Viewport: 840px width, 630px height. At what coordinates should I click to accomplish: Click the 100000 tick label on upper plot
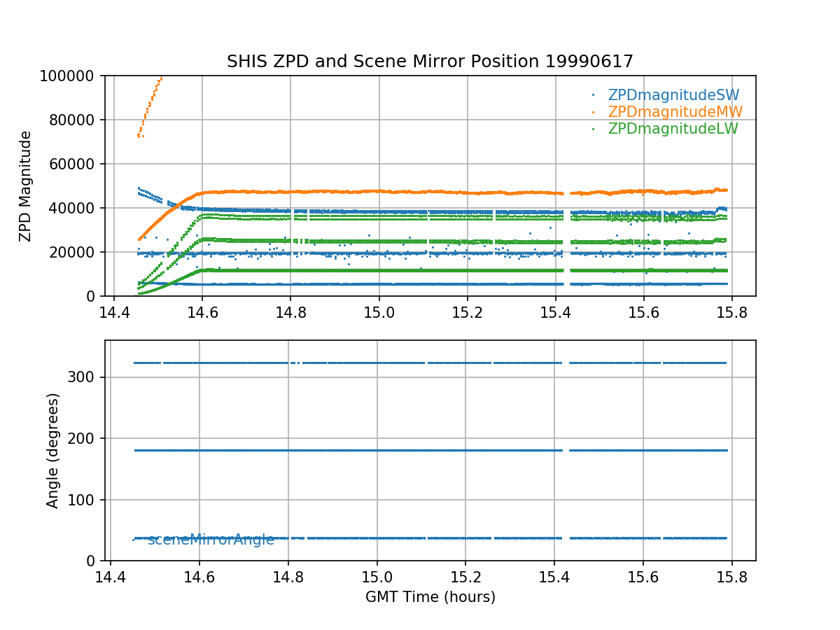[73, 76]
